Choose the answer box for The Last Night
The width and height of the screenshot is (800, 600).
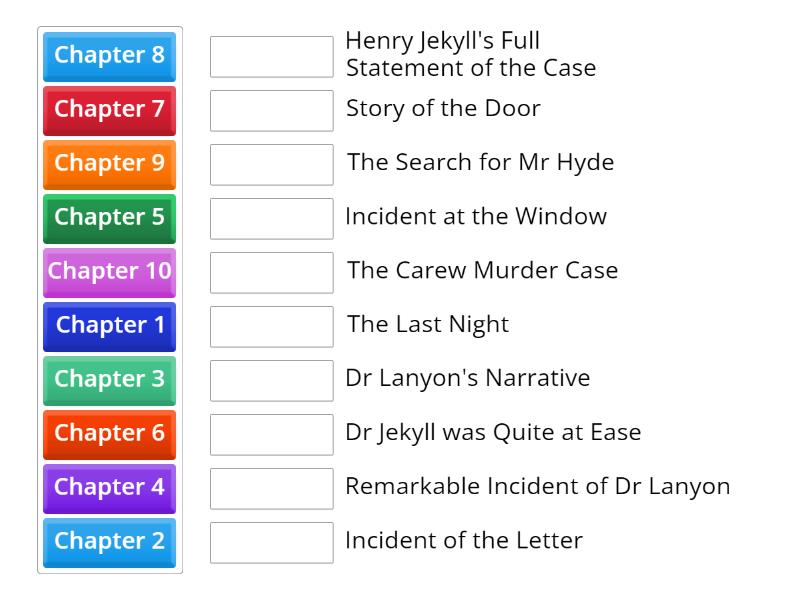point(271,327)
